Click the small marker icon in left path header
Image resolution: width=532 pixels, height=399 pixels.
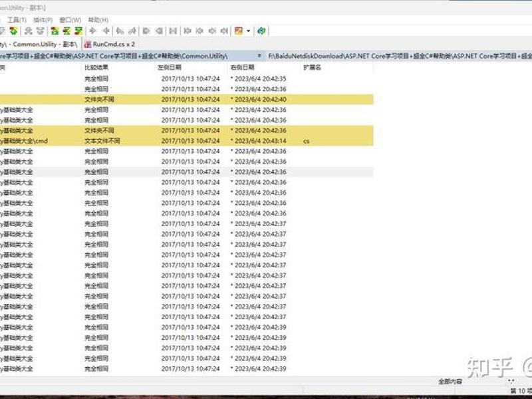tap(259, 56)
